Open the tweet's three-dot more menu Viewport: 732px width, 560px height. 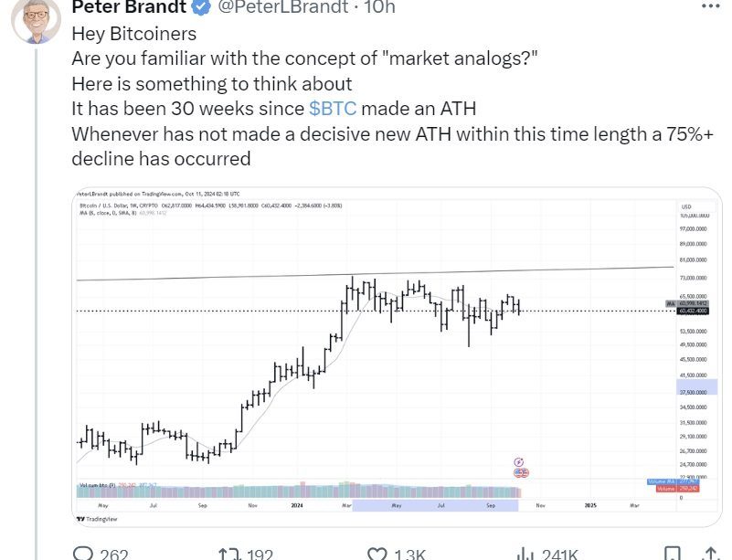711,6
